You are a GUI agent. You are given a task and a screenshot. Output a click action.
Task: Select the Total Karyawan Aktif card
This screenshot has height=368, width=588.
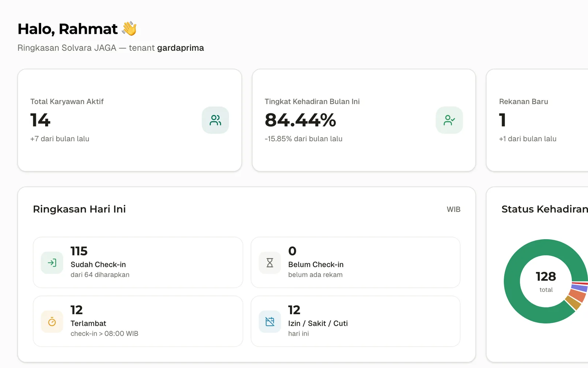(x=130, y=120)
